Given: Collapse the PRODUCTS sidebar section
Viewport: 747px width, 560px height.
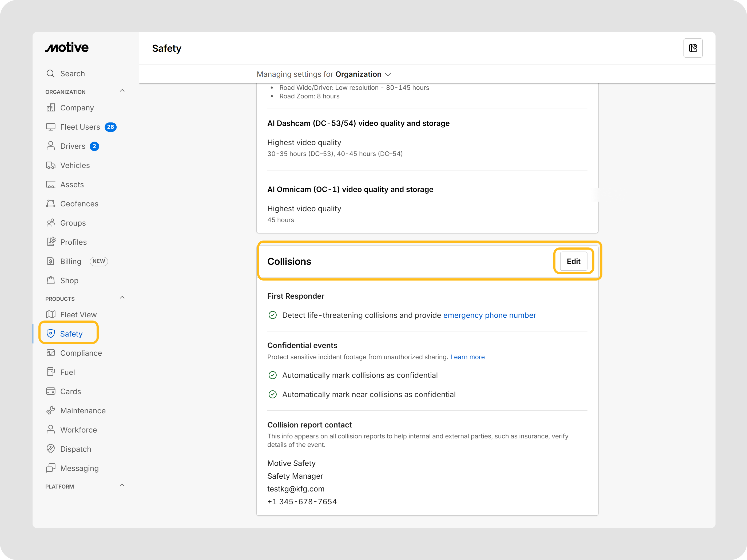Looking at the screenshot, I should tap(122, 298).
